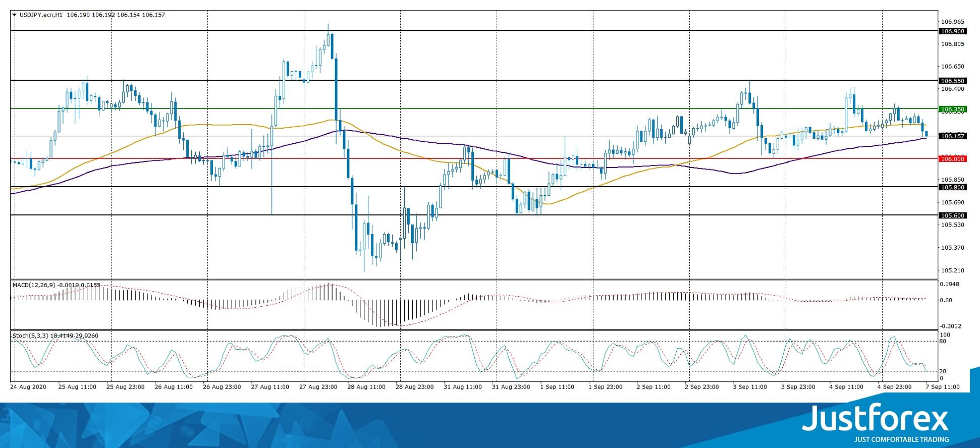The image size is (980, 448).
Task: Click the 24 Aug 2020 time label
Action: (28, 387)
